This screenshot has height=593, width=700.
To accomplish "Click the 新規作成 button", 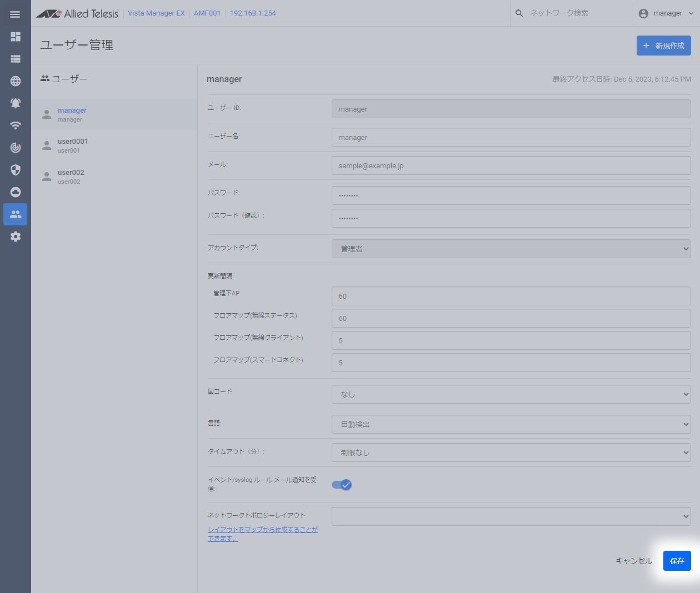I will pyautogui.click(x=663, y=46).
